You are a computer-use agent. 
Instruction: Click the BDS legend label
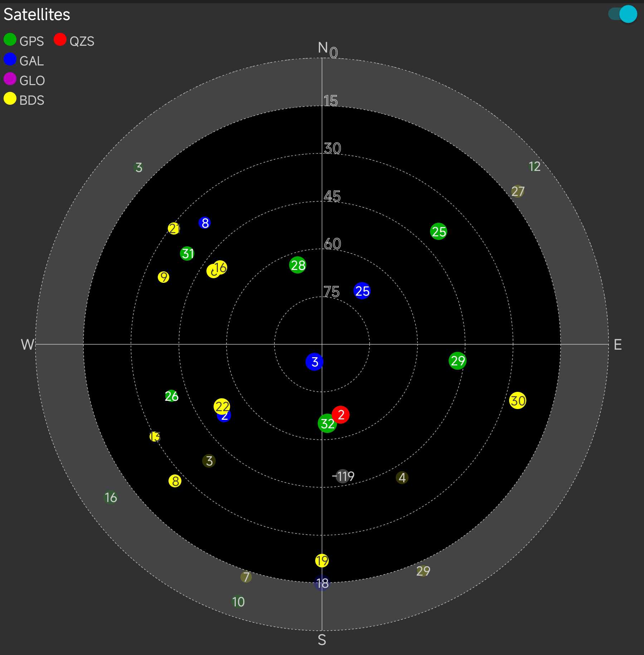[32, 100]
